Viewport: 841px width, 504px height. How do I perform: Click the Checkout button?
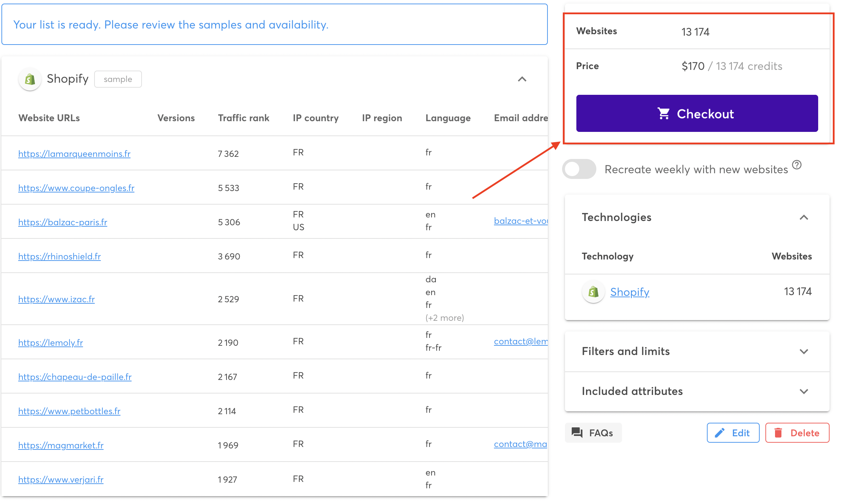tap(697, 113)
